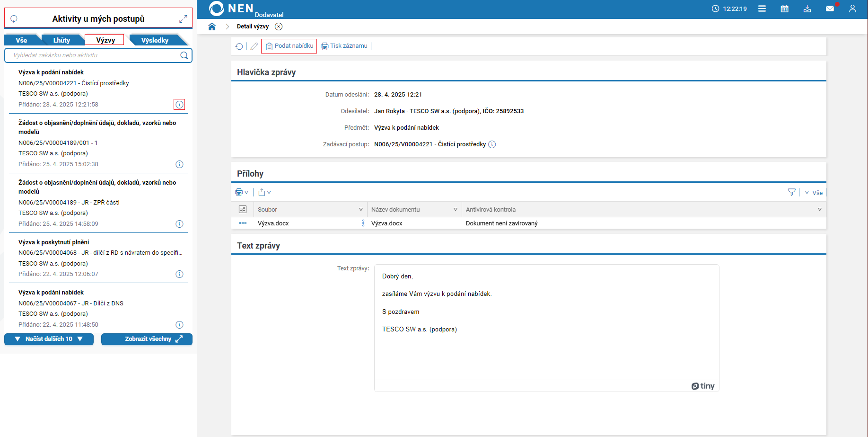Show info for Zadávací postup Čisticí prostředky
The image size is (868, 437).
click(492, 144)
